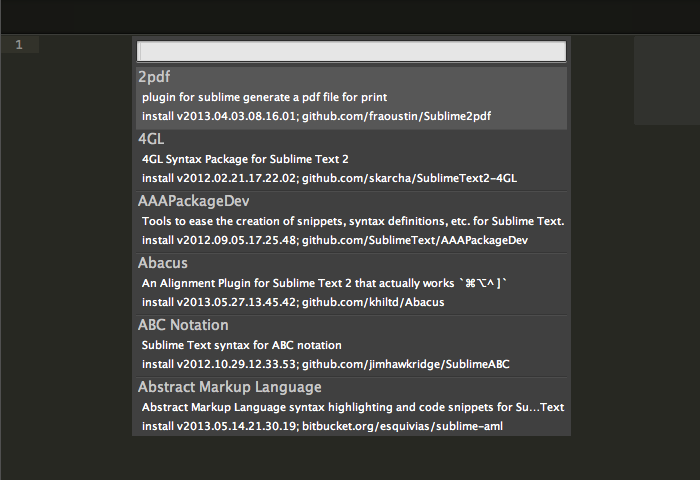Click the github.com/jimhawkridge/SublimeABC install line
Viewport: 700px width, 480px height.
tap(326, 364)
